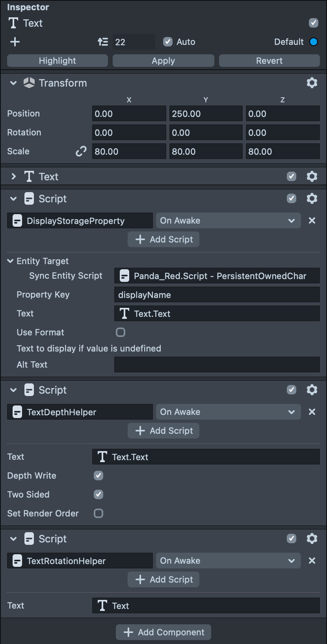
Task: Toggle the Depth Write checkbox
Action: (x=98, y=476)
